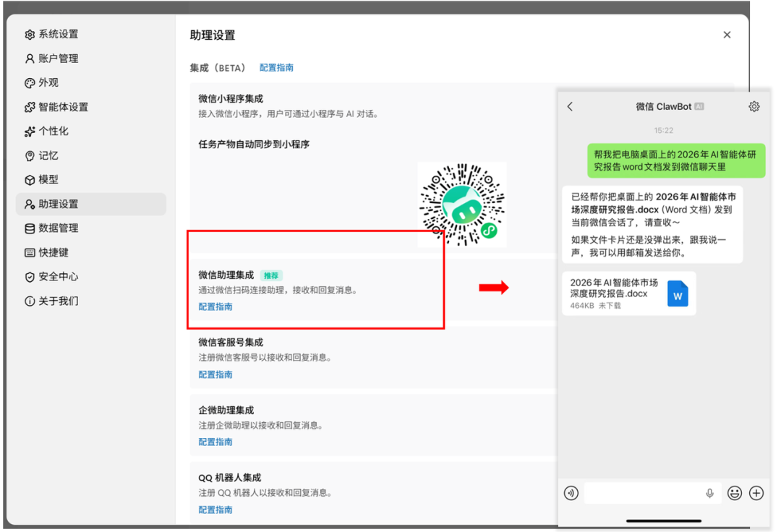Click the keyboard icon beside 快捷键
Image resolution: width=781 pixels, height=532 pixels.
click(30, 253)
